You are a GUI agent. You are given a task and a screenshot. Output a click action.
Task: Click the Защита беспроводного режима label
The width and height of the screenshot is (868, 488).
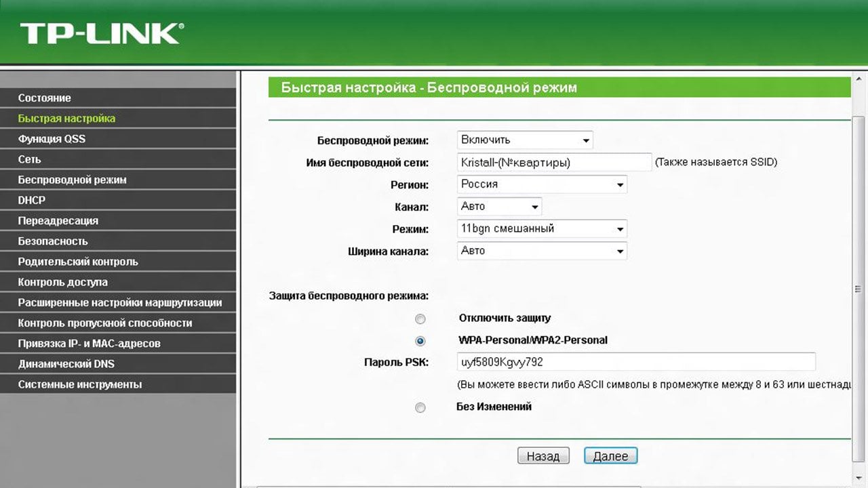point(349,296)
